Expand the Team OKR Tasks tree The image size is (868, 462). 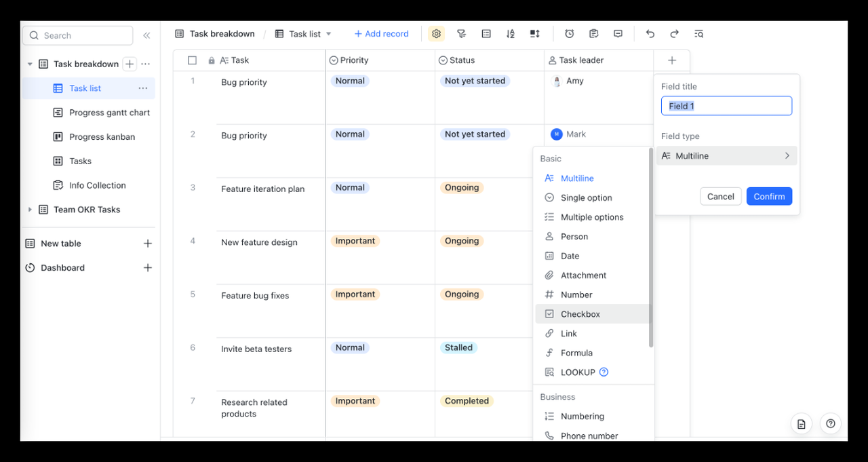30,210
